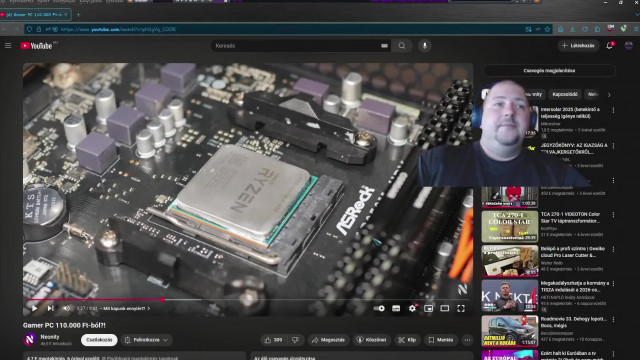Open the browser downloads arrow icon
Screen dimensions: 640x360
point(573,29)
